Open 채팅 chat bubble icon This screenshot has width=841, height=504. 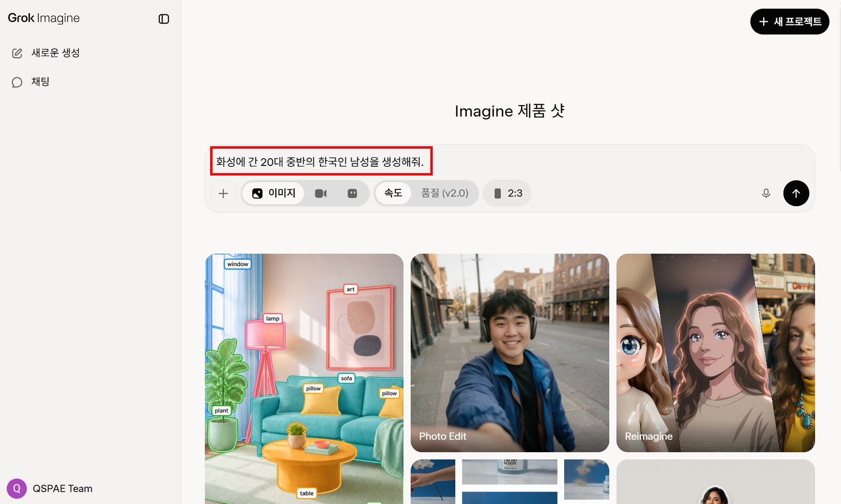[x=17, y=82]
